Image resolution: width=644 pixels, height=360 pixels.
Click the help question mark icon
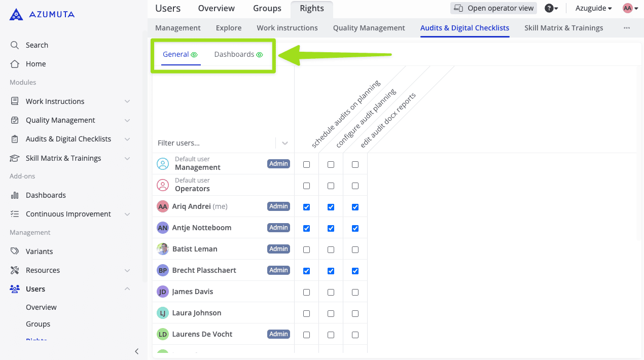click(549, 8)
